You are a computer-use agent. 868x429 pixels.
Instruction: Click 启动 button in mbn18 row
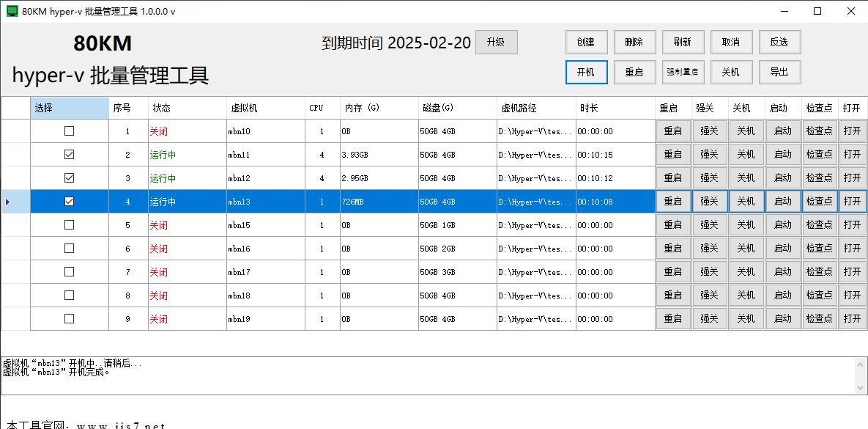(783, 296)
